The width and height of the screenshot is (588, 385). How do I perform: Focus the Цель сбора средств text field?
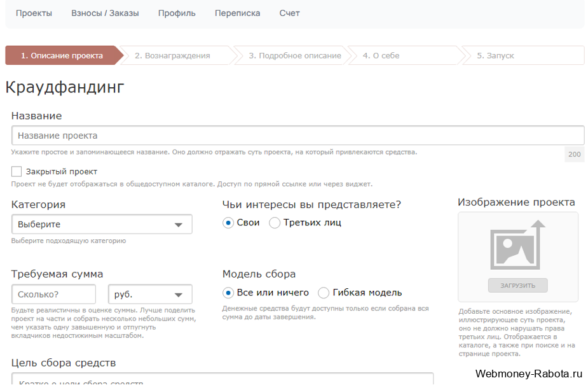(x=222, y=378)
